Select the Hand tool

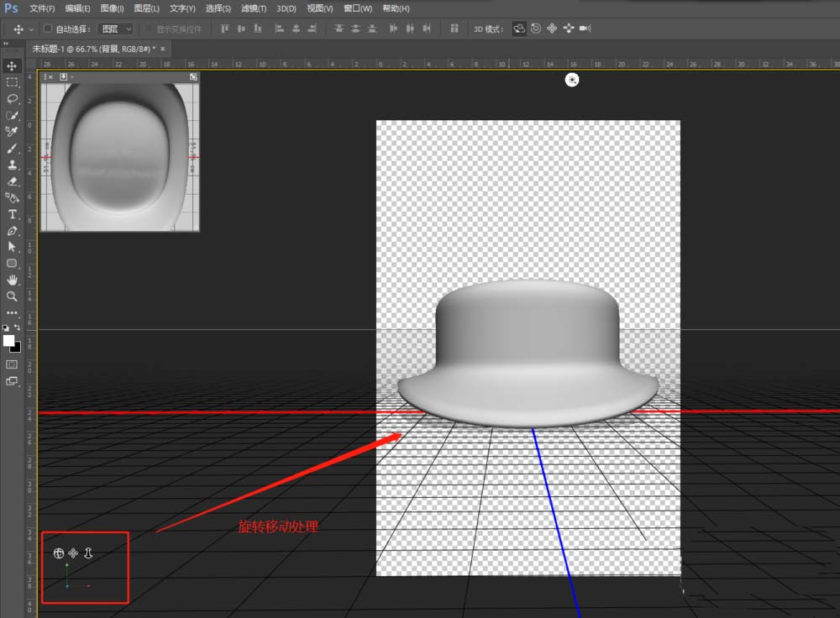12,280
